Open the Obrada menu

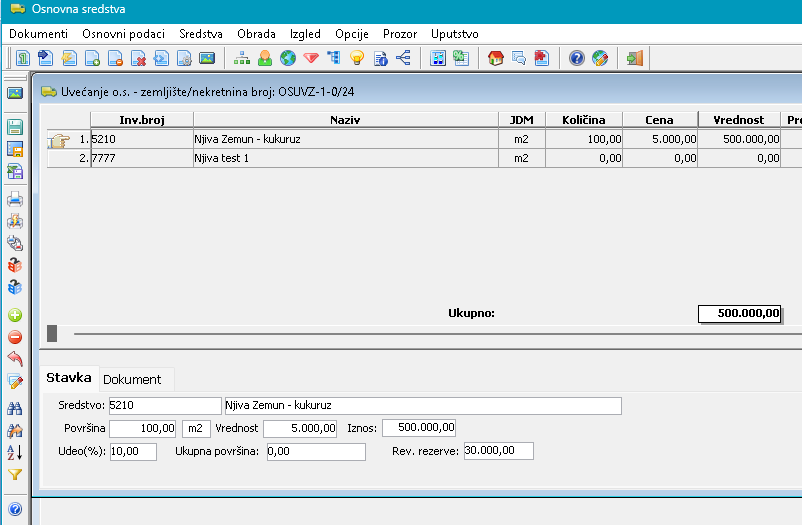pyautogui.click(x=256, y=34)
